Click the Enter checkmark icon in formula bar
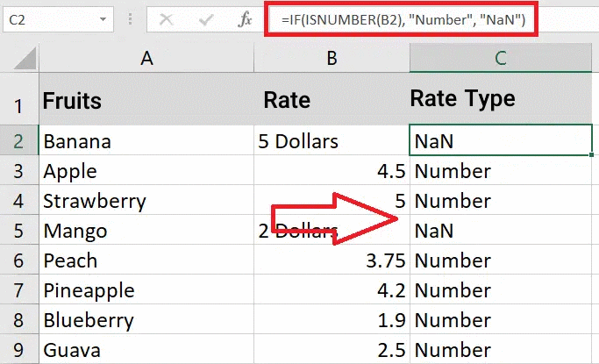 coord(206,19)
